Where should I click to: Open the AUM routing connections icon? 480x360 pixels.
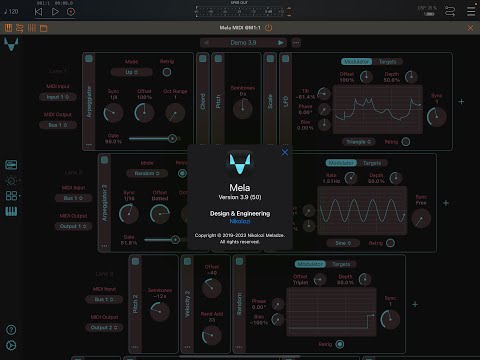coord(450,12)
